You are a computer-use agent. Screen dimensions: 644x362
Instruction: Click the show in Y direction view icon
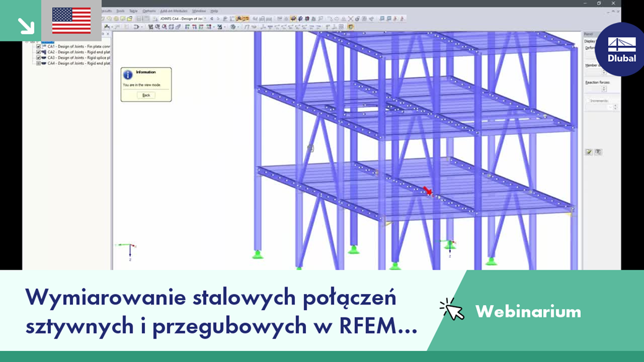click(194, 27)
